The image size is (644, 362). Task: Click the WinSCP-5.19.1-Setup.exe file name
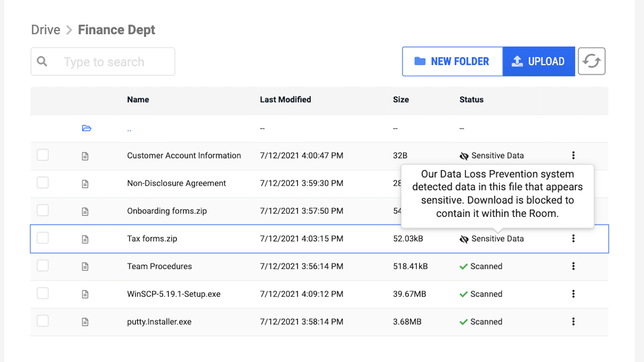pos(174,294)
